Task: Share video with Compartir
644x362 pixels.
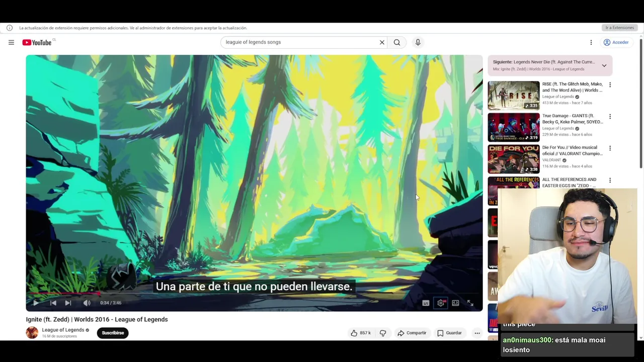Action: (412, 333)
